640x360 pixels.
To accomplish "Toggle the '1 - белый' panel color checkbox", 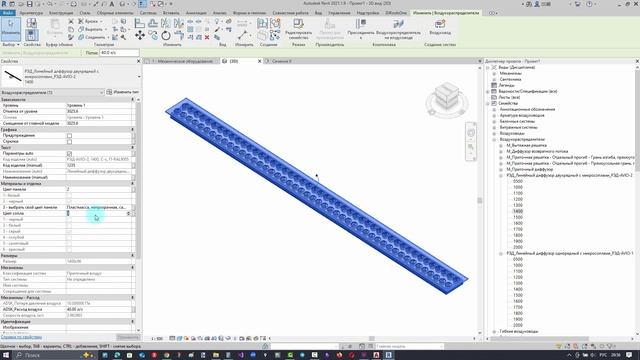I will 69,196.
